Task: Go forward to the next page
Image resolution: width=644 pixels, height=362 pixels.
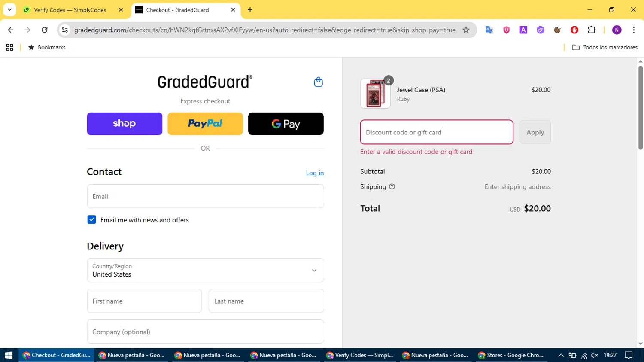Action: pyautogui.click(x=27, y=30)
